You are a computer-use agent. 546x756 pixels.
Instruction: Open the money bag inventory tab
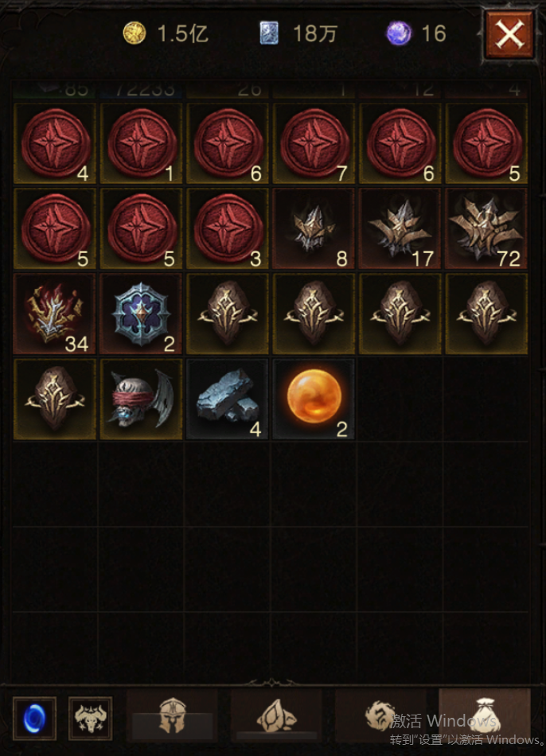pyautogui.click(x=485, y=716)
